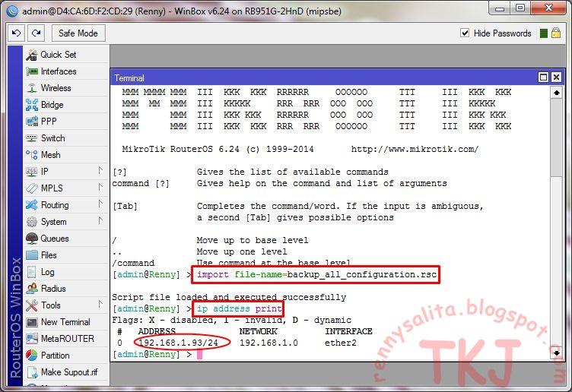Viewport: 572px width, 392px height.
Task: Click the Partition pie chart icon
Action: 32,356
